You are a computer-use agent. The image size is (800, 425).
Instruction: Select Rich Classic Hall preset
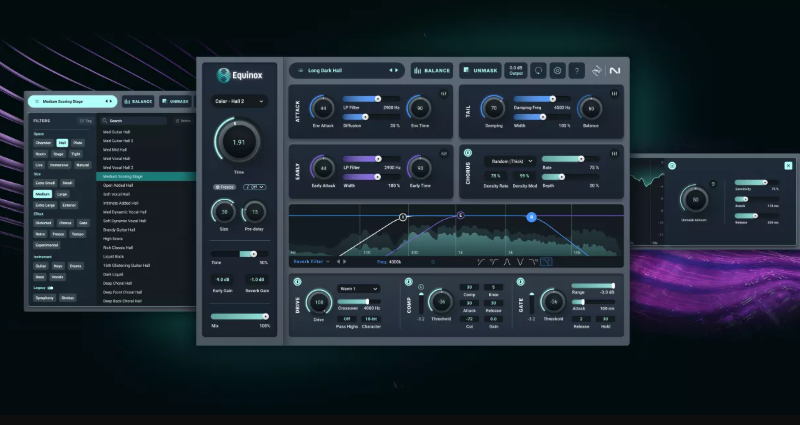point(118,247)
